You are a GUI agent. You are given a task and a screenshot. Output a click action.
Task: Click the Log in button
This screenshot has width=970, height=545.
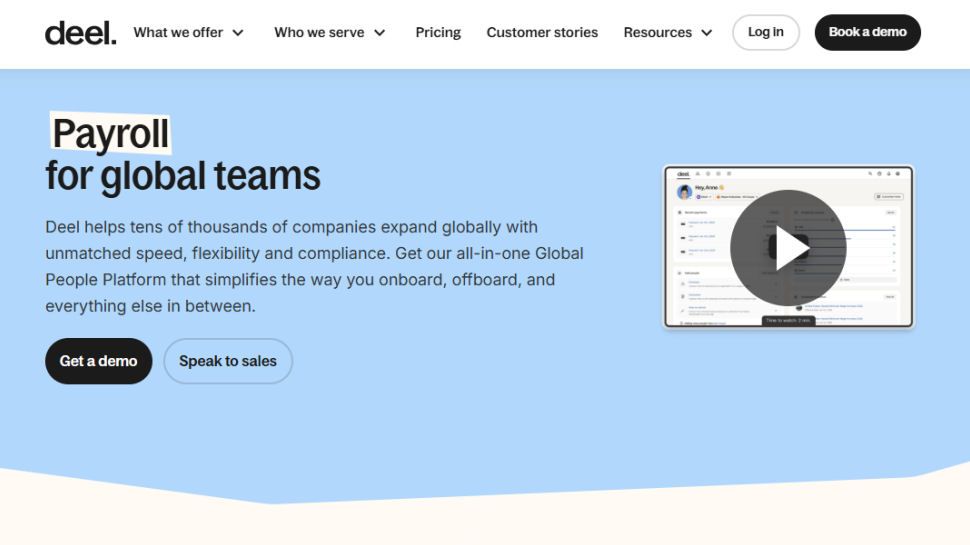coord(765,32)
